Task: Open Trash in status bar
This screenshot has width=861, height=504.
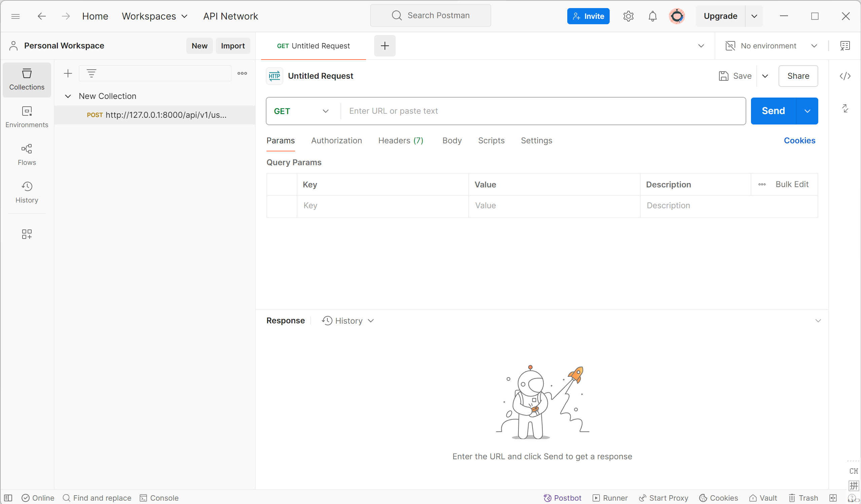Action: coord(803,498)
